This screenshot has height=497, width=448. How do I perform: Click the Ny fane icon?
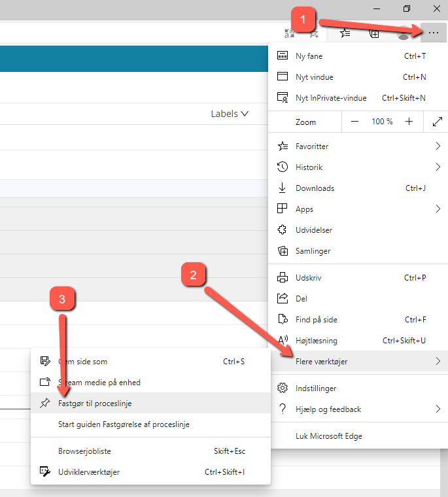point(283,56)
